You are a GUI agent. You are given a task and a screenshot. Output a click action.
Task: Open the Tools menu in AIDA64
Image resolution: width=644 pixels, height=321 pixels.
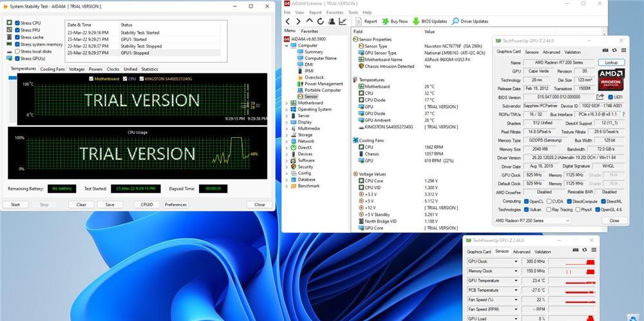click(x=353, y=12)
